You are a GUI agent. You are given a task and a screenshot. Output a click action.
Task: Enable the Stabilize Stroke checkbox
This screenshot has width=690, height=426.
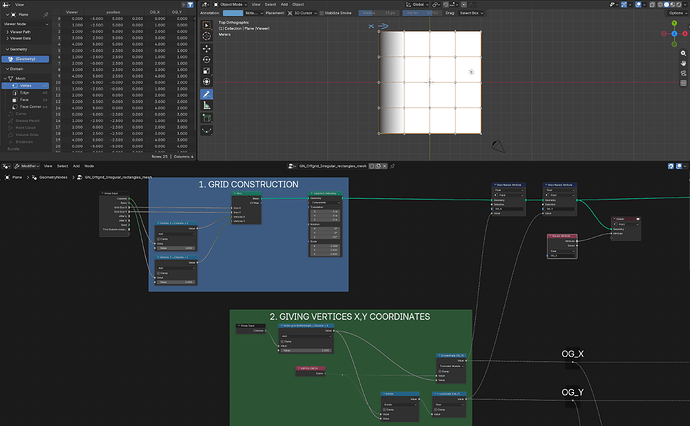tap(322, 13)
